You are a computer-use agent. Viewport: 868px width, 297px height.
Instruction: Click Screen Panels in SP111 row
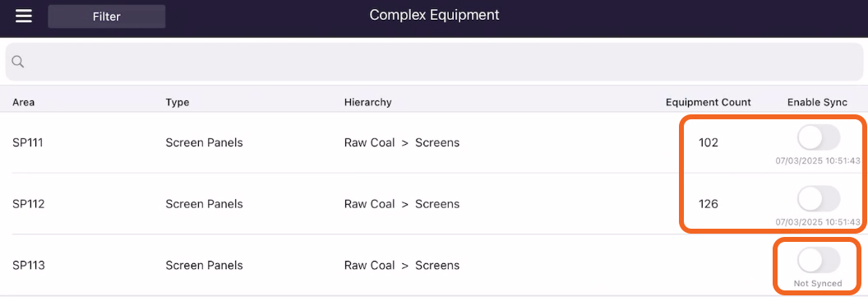tap(205, 143)
